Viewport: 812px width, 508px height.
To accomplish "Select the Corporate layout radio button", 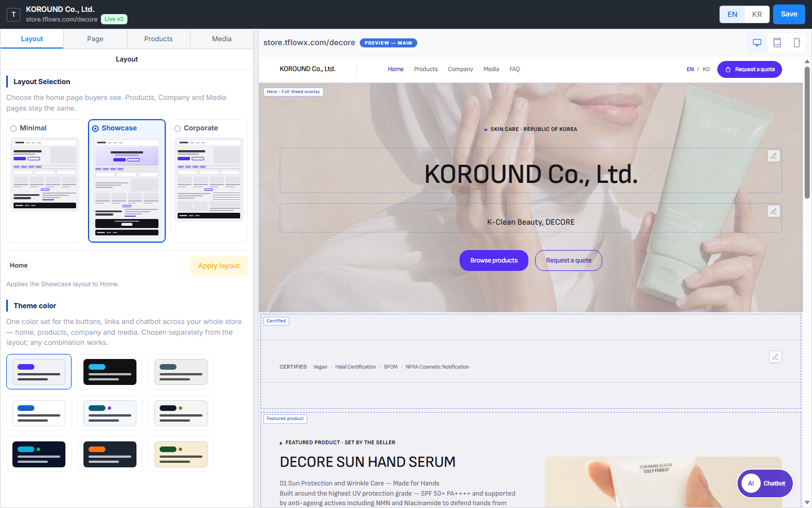I will tap(178, 129).
